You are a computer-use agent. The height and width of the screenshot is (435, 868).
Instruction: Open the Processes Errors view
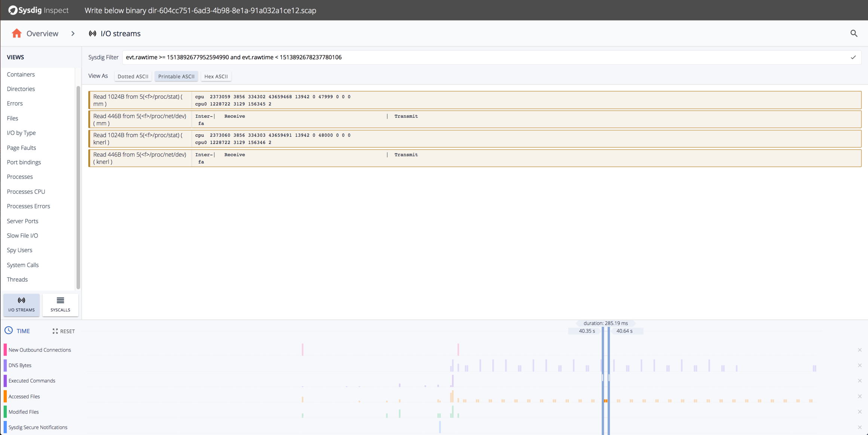coord(28,206)
